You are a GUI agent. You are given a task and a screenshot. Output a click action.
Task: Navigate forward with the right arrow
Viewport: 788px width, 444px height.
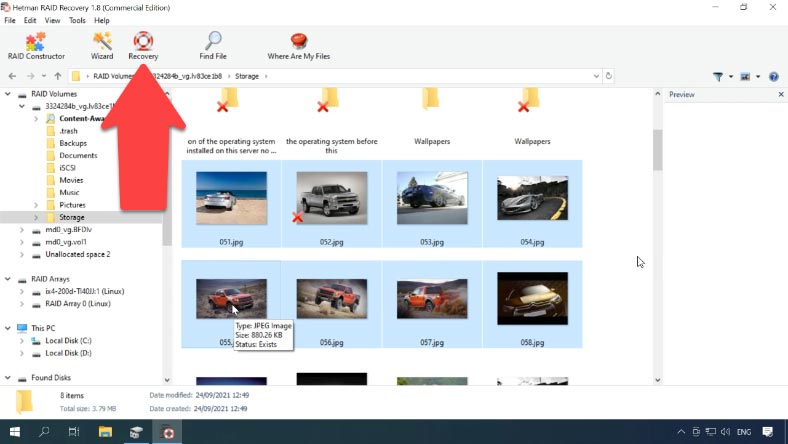tap(31, 76)
